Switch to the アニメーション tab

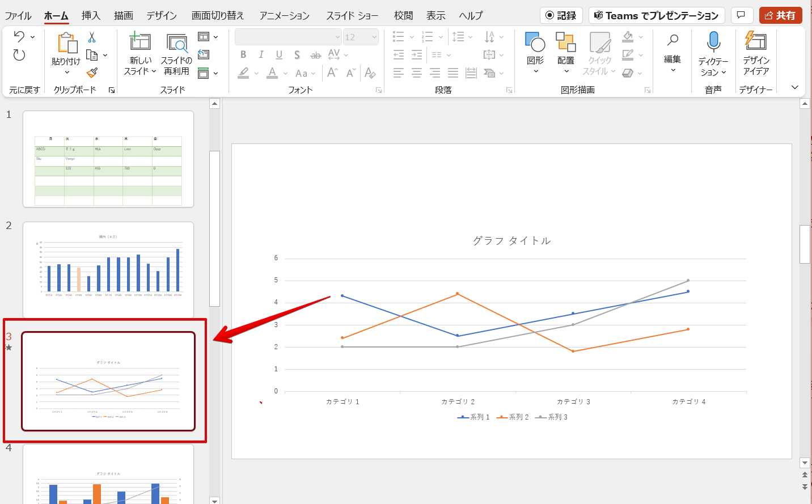(285, 15)
